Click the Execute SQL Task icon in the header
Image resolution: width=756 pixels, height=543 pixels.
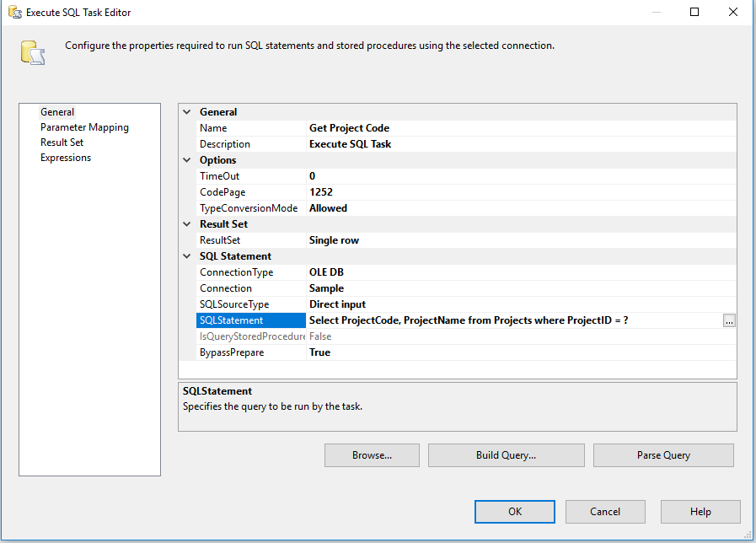click(x=32, y=52)
